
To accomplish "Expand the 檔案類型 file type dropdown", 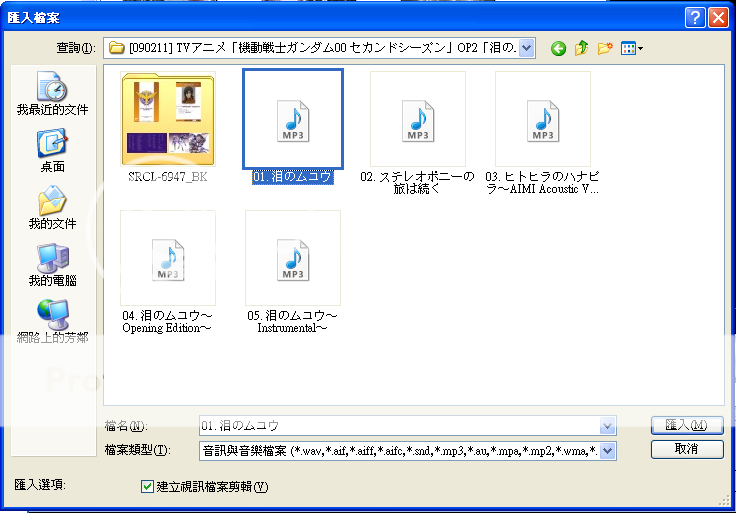I will pos(607,451).
